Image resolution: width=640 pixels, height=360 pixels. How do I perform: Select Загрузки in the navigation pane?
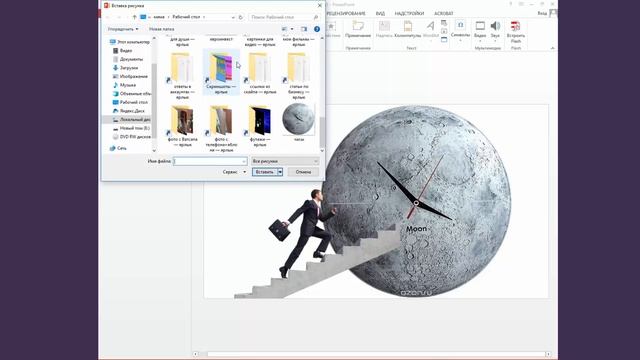[x=125, y=68]
